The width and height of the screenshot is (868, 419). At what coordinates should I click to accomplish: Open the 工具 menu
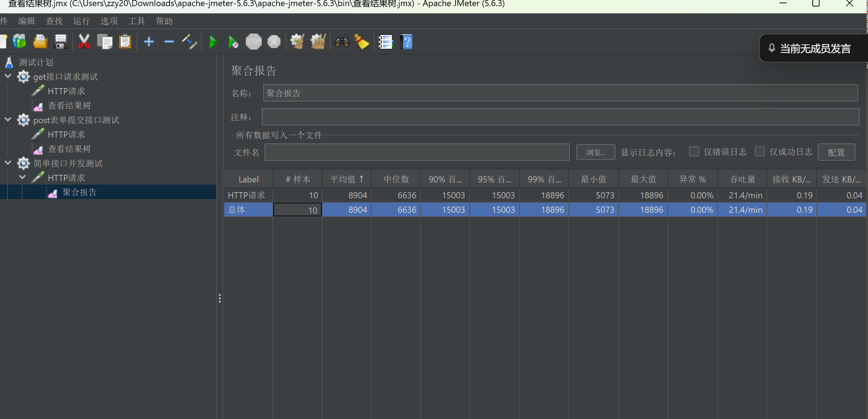pyautogui.click(x=137, y=21)
